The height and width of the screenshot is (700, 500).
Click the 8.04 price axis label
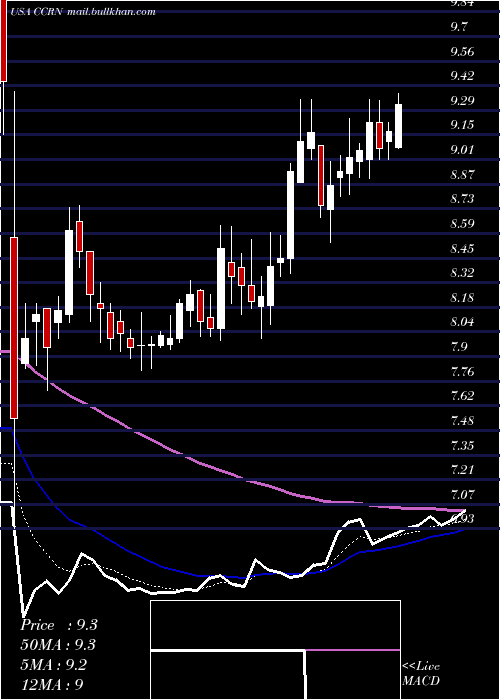click(462, 322)
